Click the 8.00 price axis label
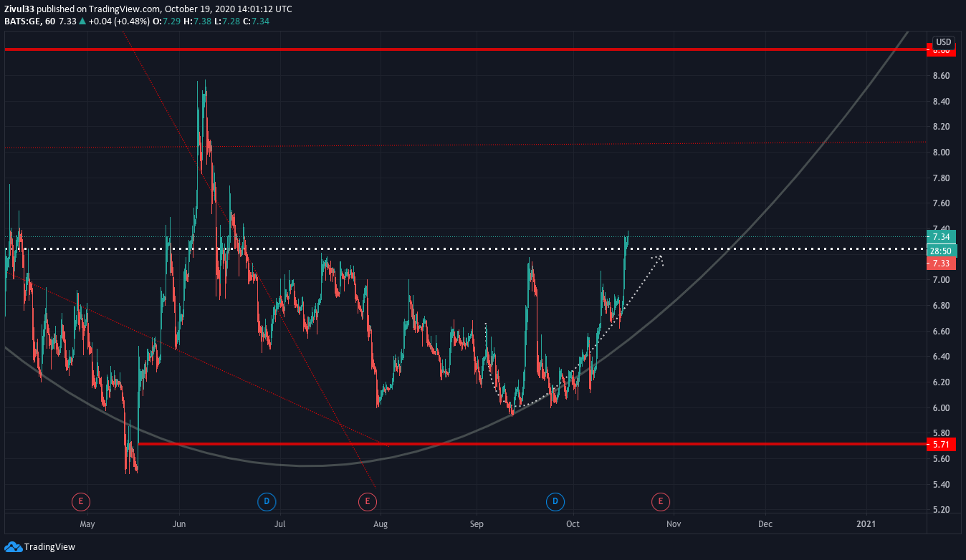This screenshot has height=560, width=966. [941, 152]
